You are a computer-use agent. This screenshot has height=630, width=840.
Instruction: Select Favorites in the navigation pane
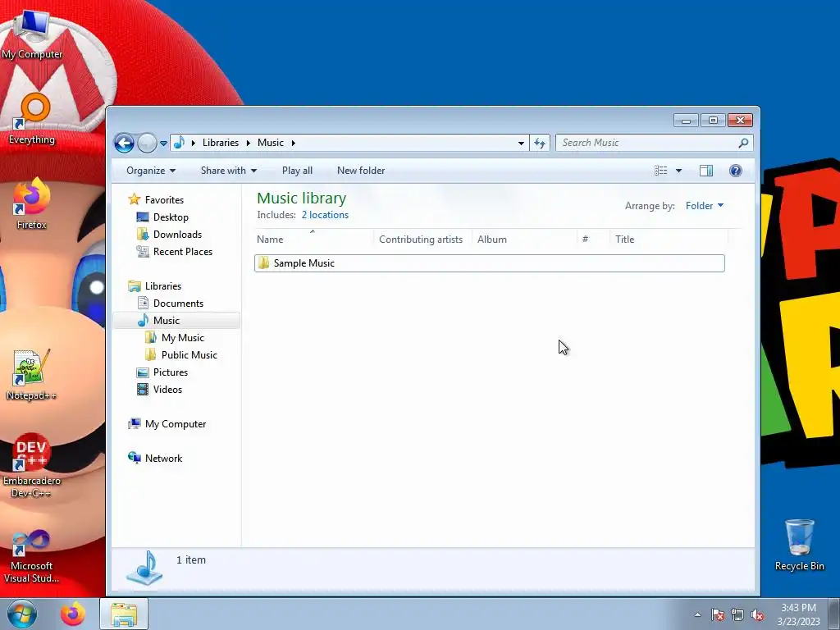click(157, 200)
